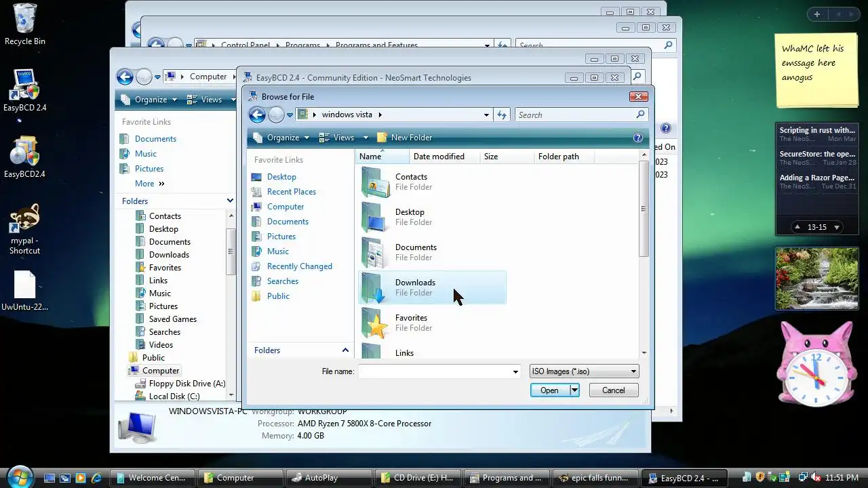Image resolution: width=868 pixels, height=488 pixels.
Task: Click slideshow waterfall picture gadget
Action: pyautogui.click(x=816, y=279)
